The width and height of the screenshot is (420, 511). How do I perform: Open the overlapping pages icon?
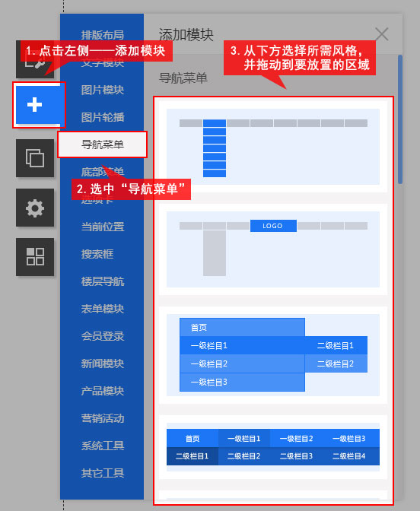pos(35,158)
